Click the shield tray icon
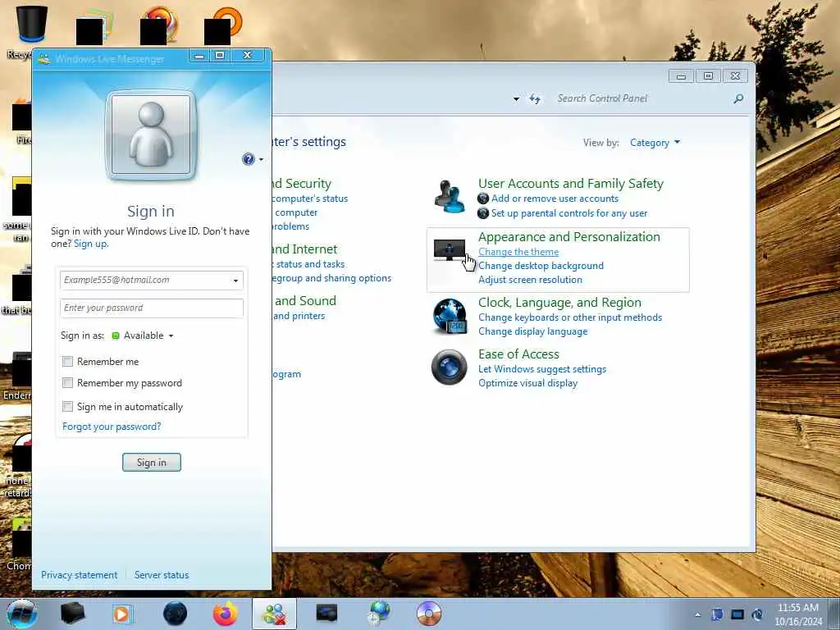 717,614
